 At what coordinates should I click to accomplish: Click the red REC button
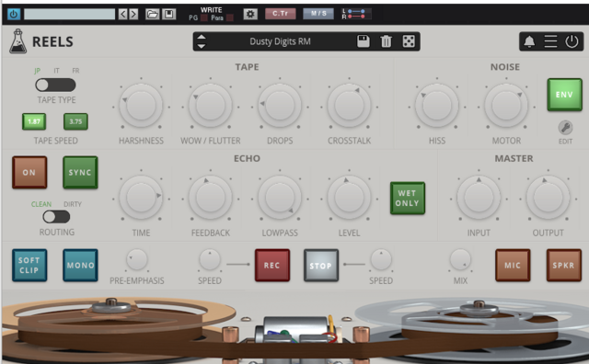[272, 265]
